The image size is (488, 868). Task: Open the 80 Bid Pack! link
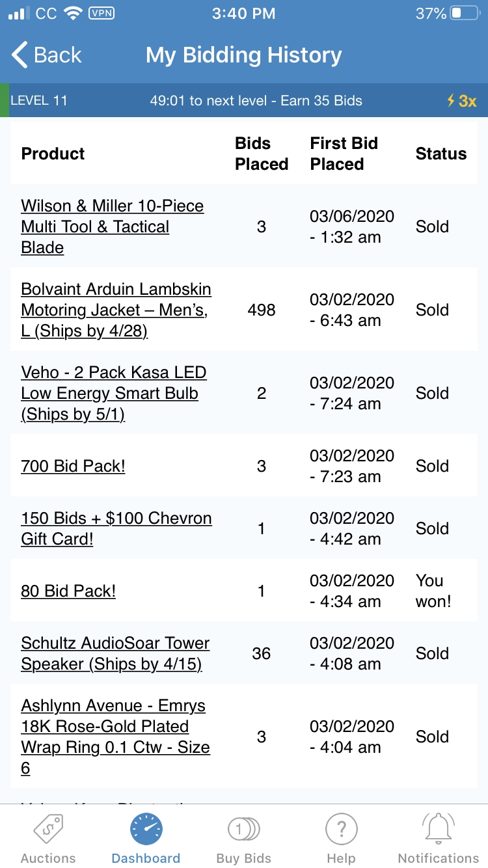(x=68, y=591)
